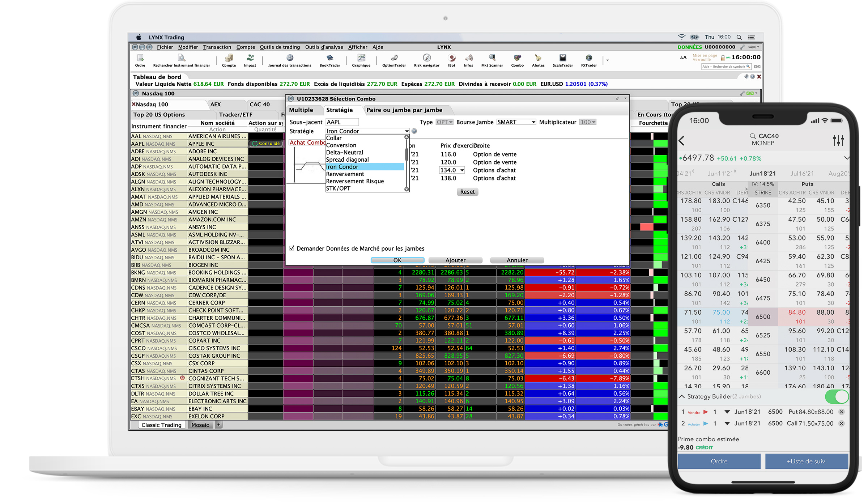Open the Fichier menu

(x=165, y=47)
